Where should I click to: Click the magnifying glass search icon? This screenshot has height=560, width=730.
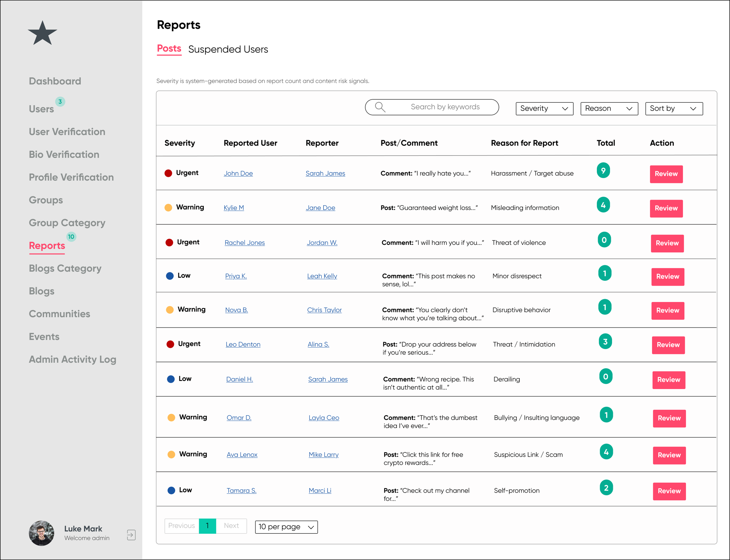[x=380, y=107]
